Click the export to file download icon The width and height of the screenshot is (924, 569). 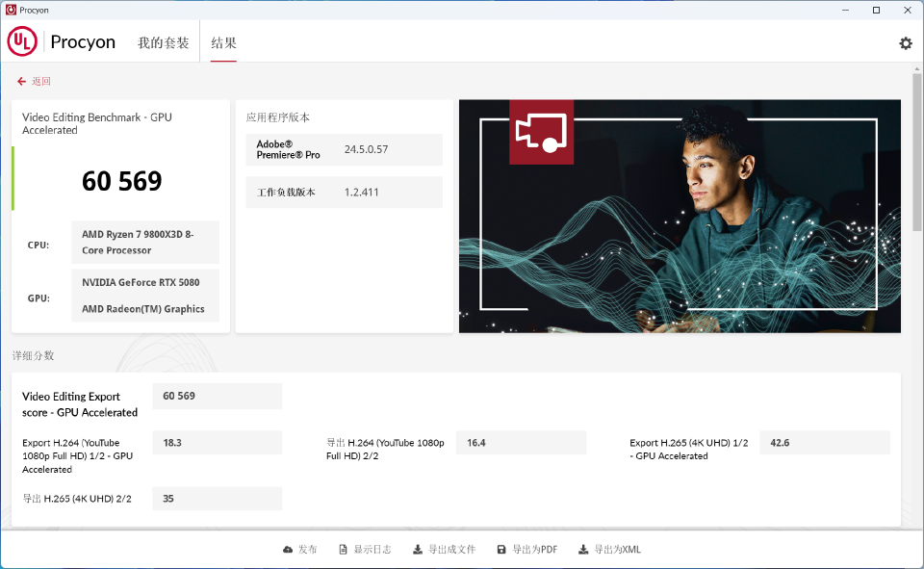pos(417,550)
